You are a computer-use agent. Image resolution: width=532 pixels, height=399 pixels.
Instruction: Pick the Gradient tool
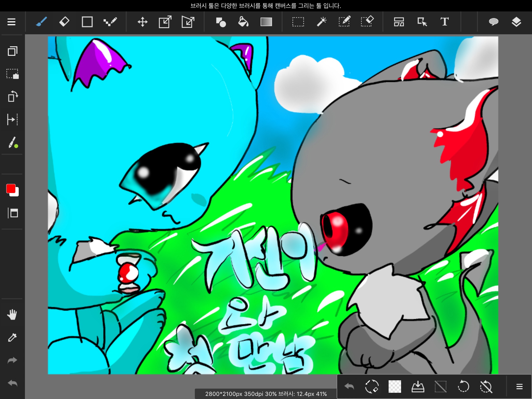pos(266,22)
